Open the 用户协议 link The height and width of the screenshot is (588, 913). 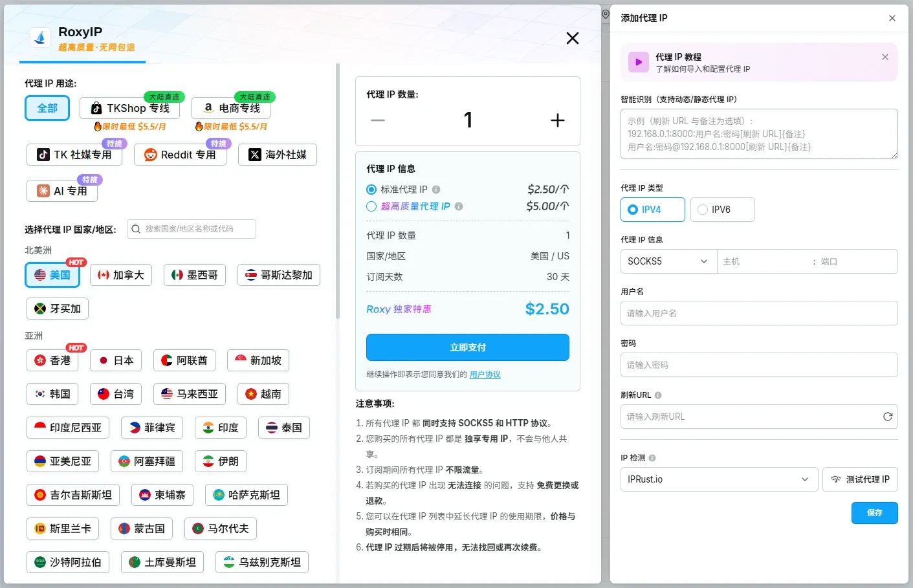(x=485, y=375)
